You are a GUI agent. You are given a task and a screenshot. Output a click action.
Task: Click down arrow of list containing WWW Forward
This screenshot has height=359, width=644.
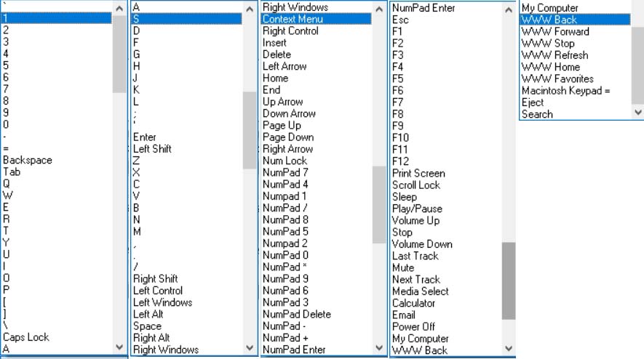pyautogui.click(x=638, y=112)
